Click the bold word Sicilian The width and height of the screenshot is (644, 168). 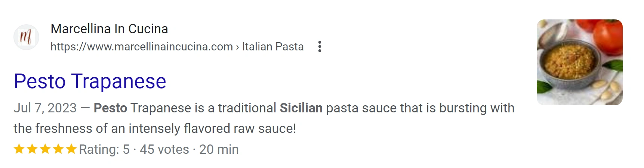coord(301,108)
